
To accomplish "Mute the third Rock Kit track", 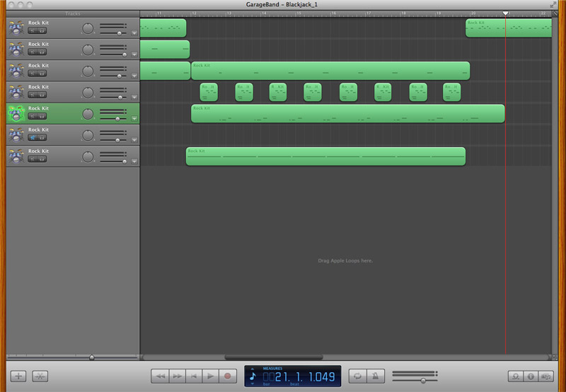I will click(x=33, y=74).
